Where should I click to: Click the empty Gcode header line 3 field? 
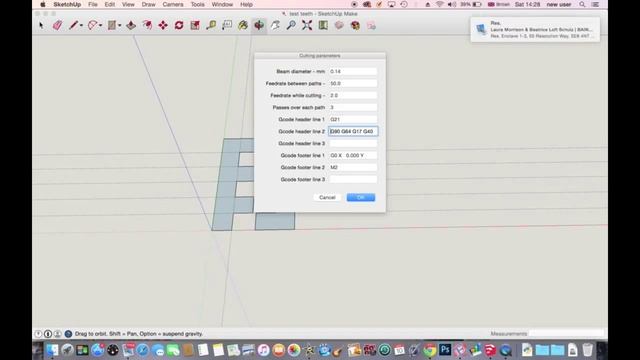point(353,144)
